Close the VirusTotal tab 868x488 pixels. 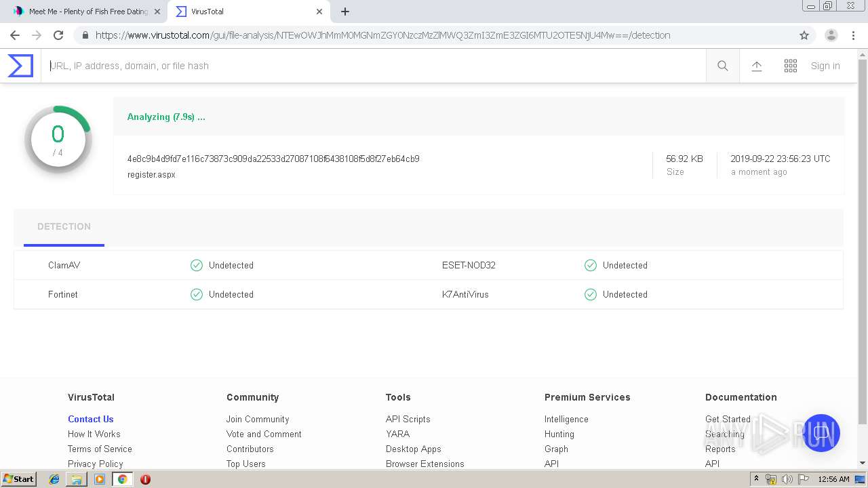pos(319,12)
